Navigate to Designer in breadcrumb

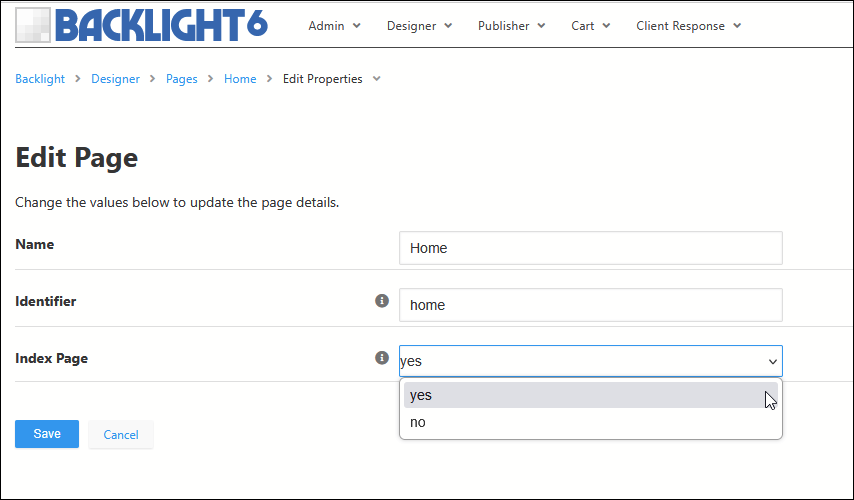(x=115, y=79)
